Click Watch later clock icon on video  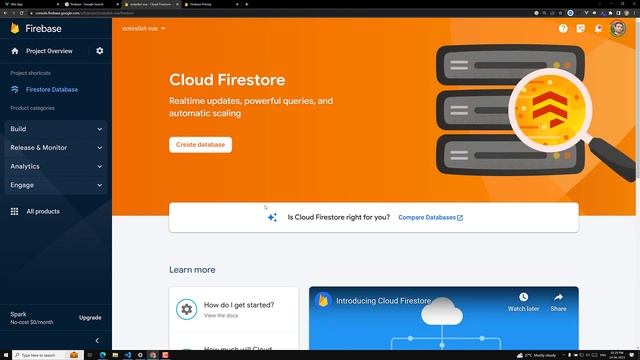click(523, 297)
